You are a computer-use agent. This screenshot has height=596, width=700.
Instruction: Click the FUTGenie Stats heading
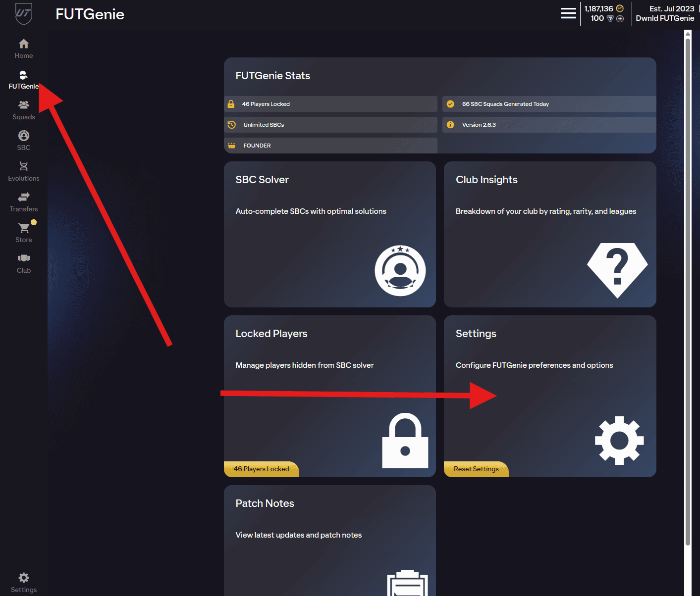click(273, 76)
